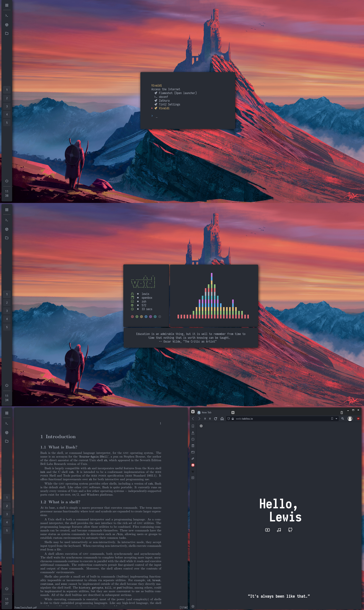The height and width of the screenshot is (610, 364).
Task: Open file manager on panel showing 11 37
Action: coord(7,441)
